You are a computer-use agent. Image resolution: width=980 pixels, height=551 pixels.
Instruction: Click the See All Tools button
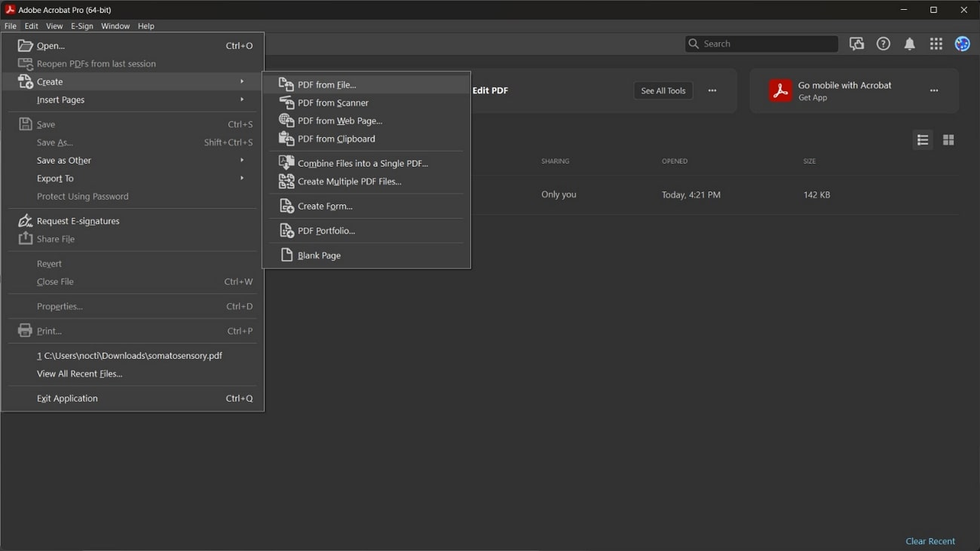point(663,90)
